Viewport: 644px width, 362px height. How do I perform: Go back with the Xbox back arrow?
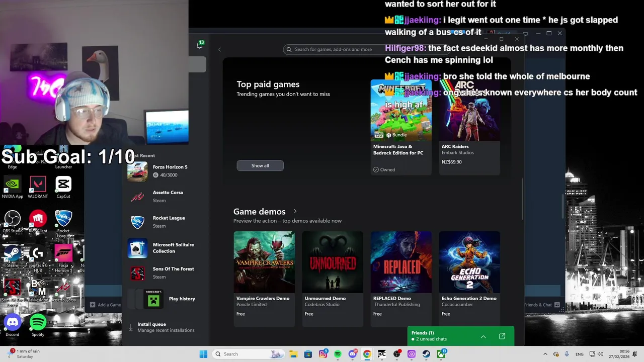[219, 49]
